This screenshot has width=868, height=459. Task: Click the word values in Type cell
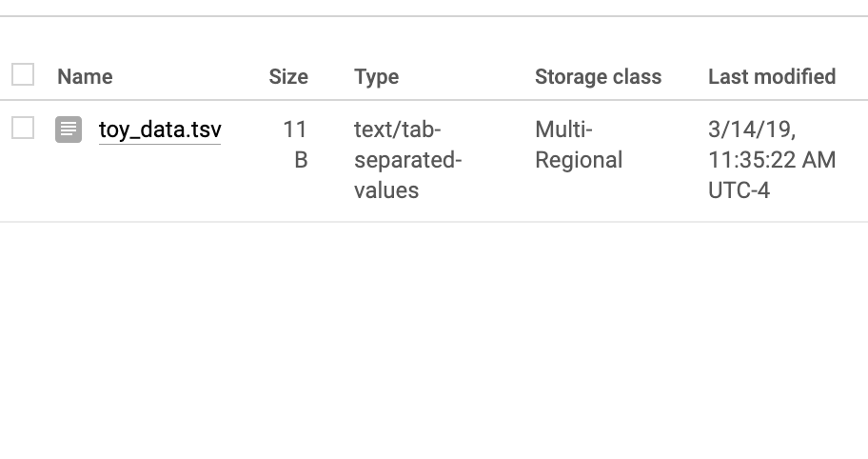coord(386,190)
